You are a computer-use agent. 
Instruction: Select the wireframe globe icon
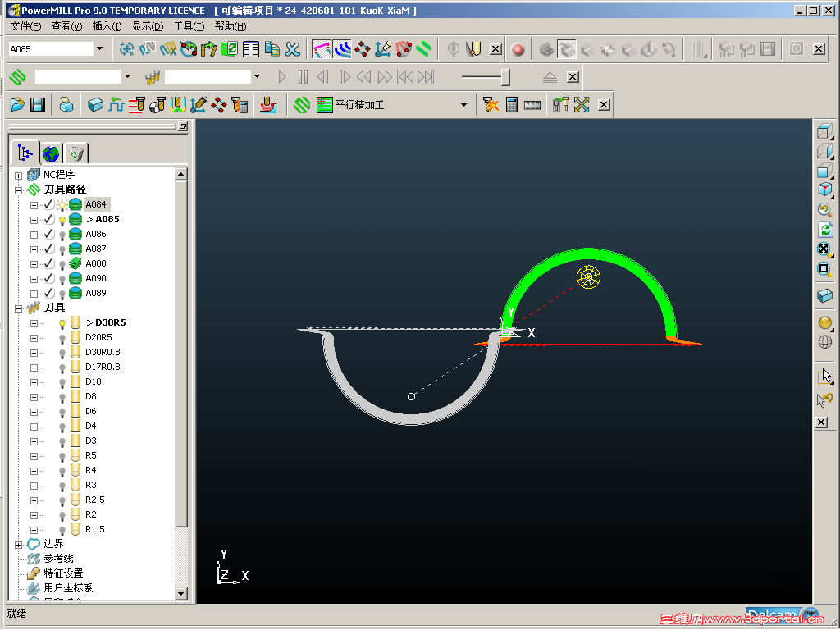(825, 342)
